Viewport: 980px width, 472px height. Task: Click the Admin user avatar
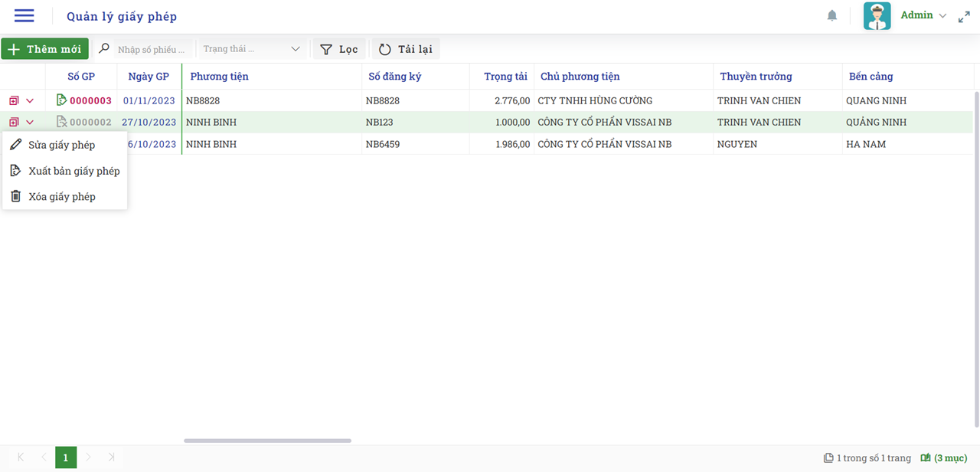click(877, 16)
